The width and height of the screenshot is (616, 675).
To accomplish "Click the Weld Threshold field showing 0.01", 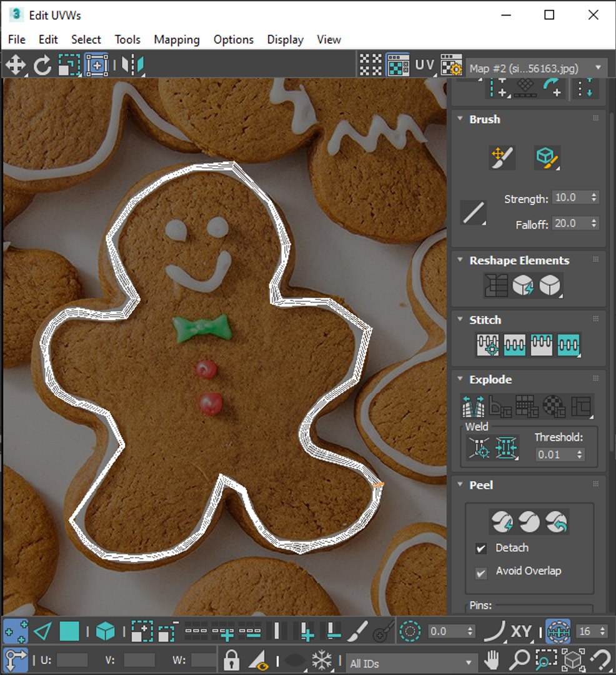I will (555, 454).
